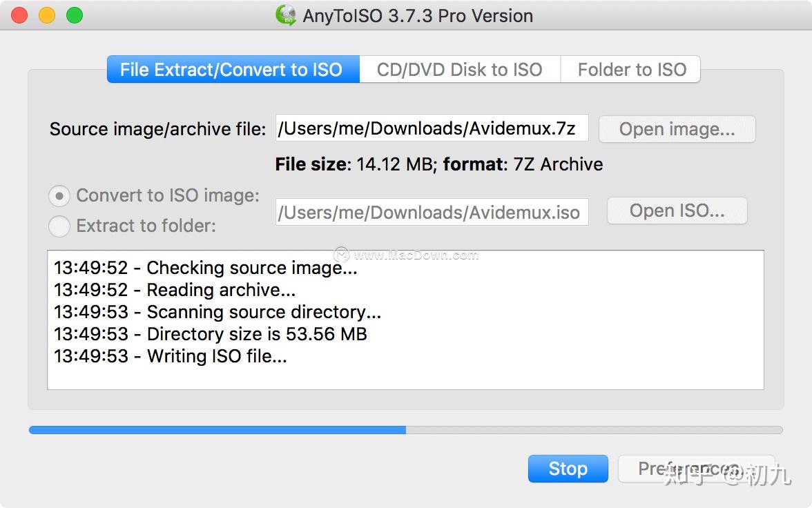
Task: Stop the ISO conversion process
Action: 568,469
